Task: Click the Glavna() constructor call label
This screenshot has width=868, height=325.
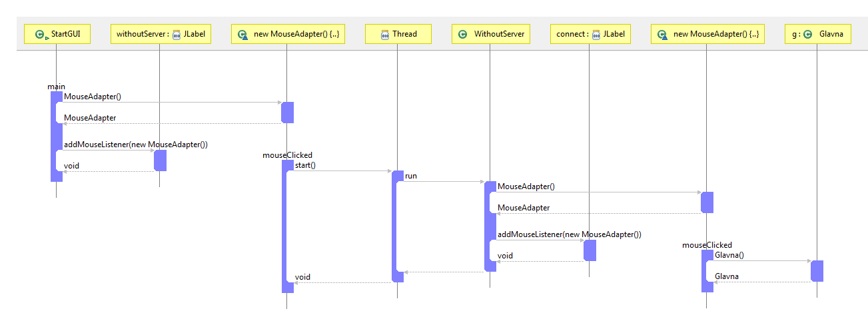Action: [x=729, y=254]
